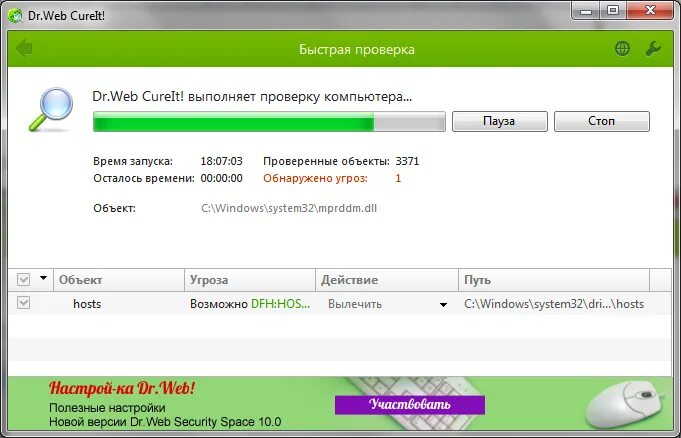Image resolution: width=681 pixels, height=438 pixels.
Task: Open scan settings wrench icon
Action: click(x=653, y=49)
